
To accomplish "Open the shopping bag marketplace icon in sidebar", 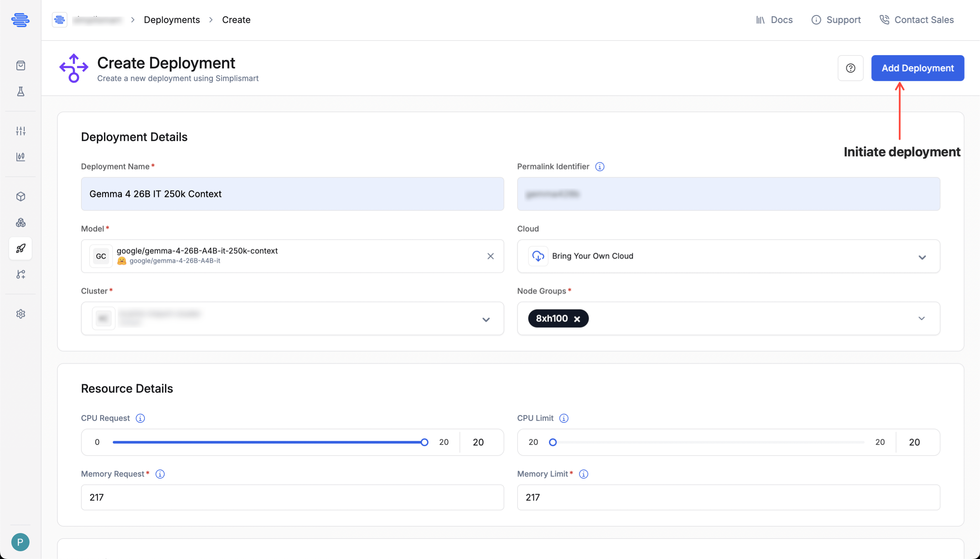I will click(x=21, y=65).
